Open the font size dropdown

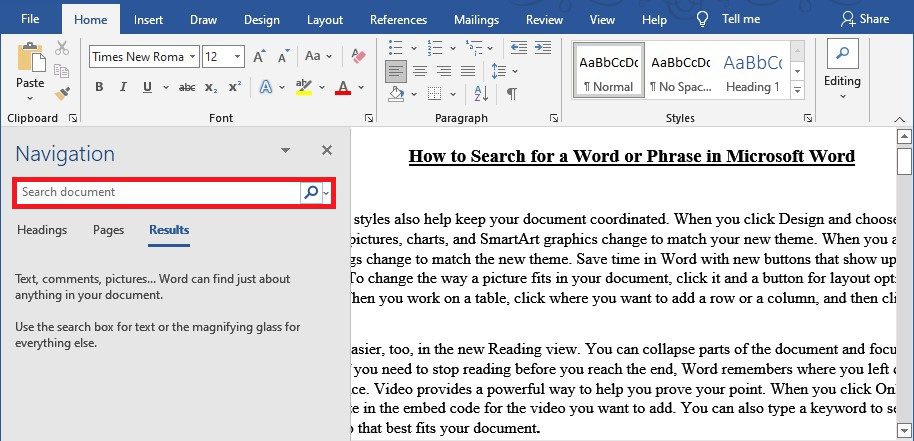click(237, 57)
